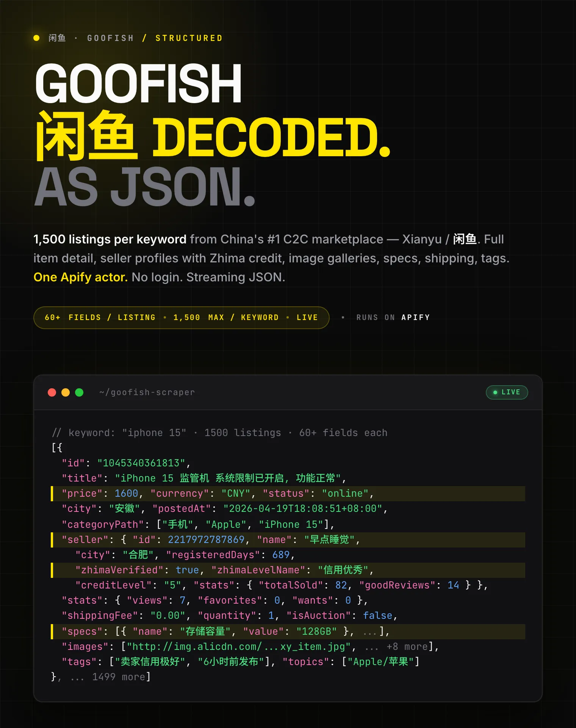This screenshot has width=576, height=728.
Task: Click the tag "卖家信用极好"
Action: tap(150, 662)
